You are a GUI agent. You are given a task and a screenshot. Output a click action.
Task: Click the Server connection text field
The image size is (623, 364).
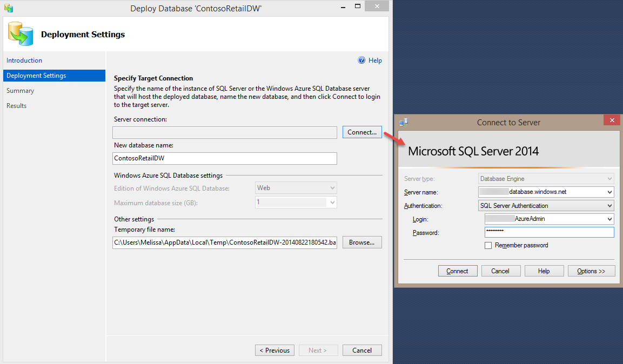point(224,132)
